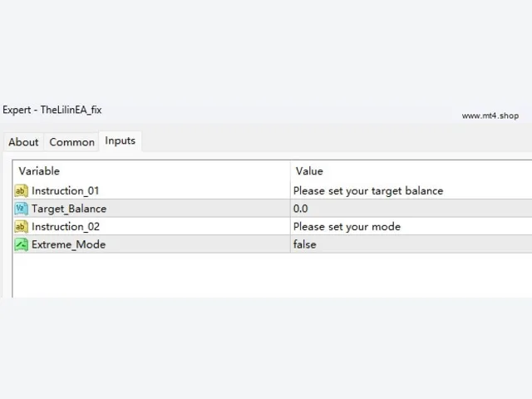Click the string icon beside Instruction_01

(x=21, y=190)
